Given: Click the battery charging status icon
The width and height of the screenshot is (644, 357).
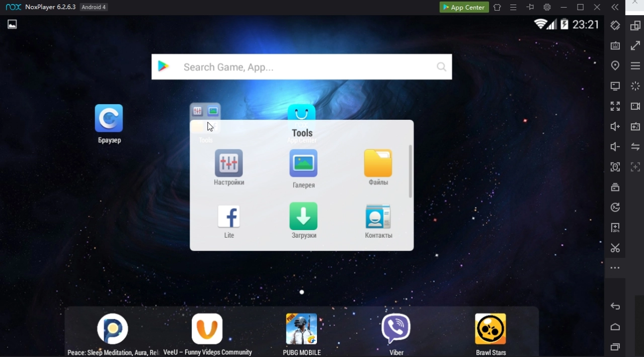Looking at the screenshot, I should coord(565,24).
